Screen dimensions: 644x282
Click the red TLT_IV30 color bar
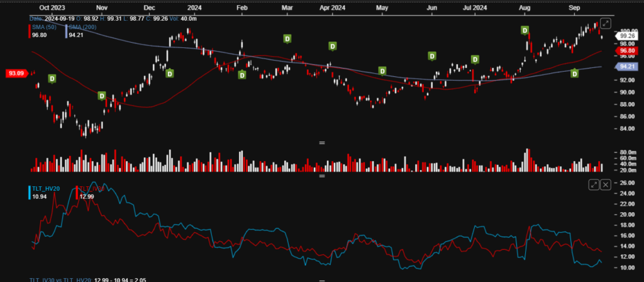tap(77, 193)
